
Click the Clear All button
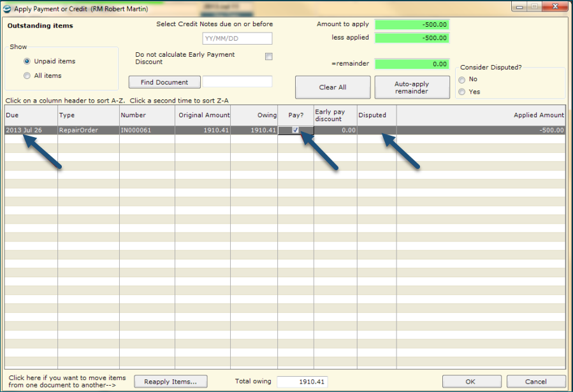tap(333, 87)
